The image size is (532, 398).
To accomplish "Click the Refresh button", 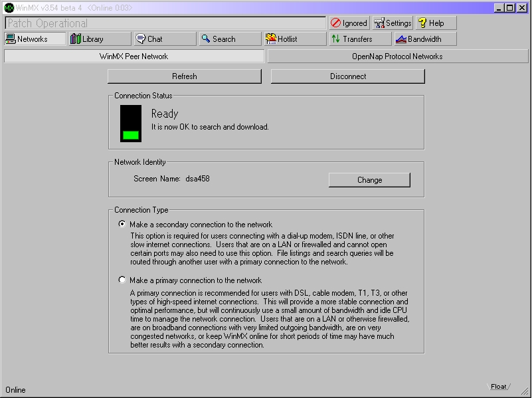I will pos(185,76).
